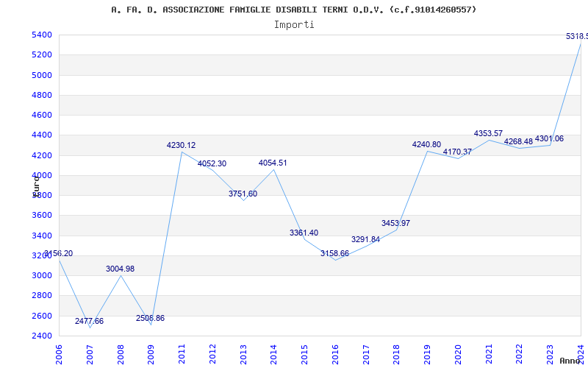Select the data label 4268.48
The width and height of the screenshot is (588, 368).
(519, 141)
